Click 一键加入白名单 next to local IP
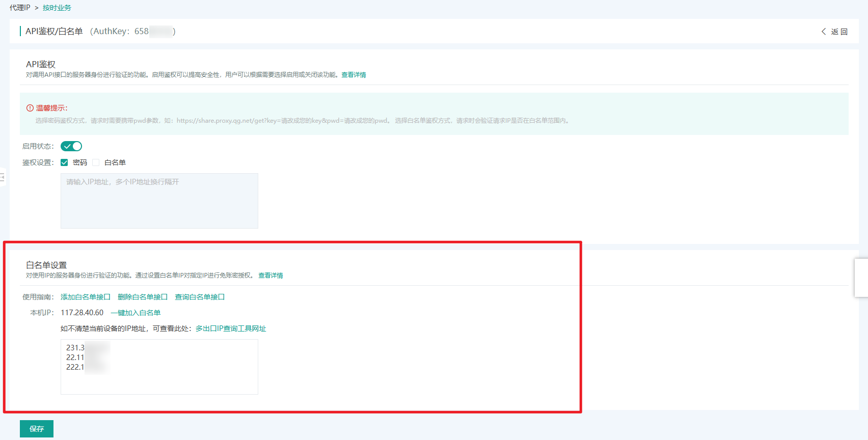The height and width of the screenshot is (440, 868). pos(135,313)
